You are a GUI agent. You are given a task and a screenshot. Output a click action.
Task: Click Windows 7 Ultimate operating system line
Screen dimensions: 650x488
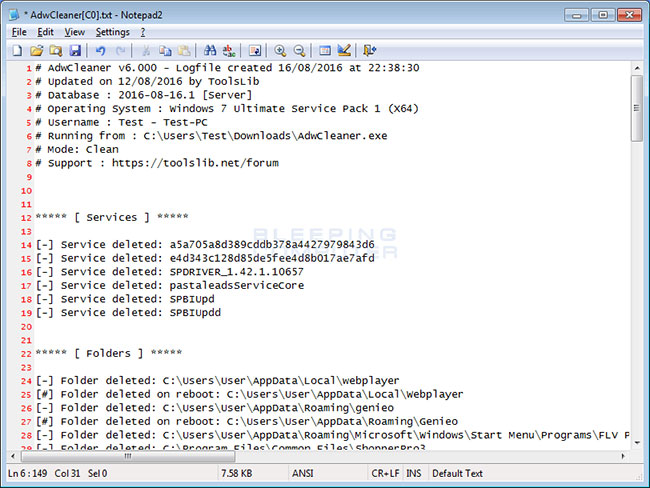[227, 109]
